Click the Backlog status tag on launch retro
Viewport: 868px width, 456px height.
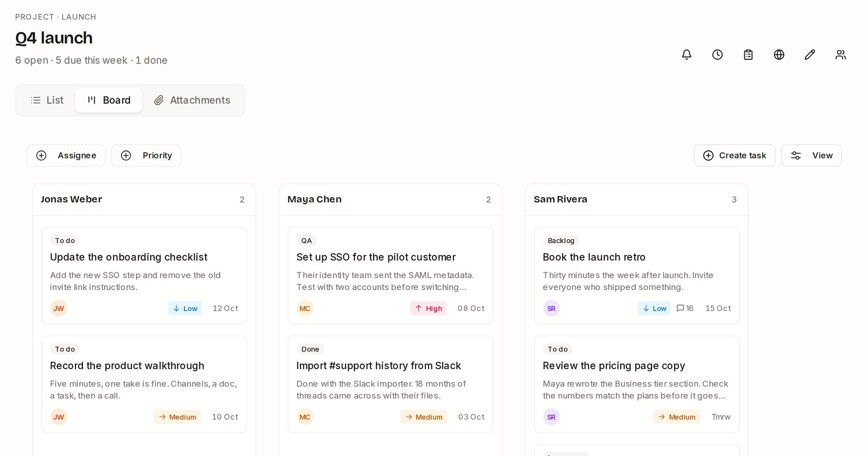(561, 240)
